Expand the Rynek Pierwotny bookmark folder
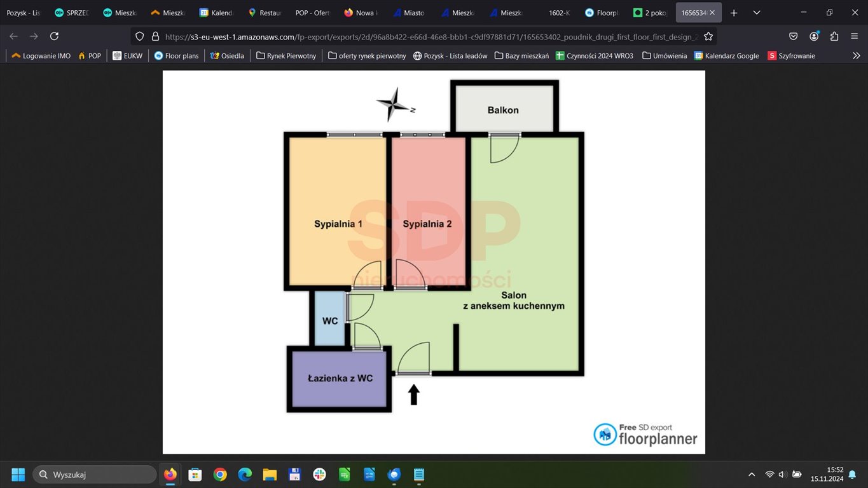This screenshot has width=868, height=488. (x=286, y=56)
